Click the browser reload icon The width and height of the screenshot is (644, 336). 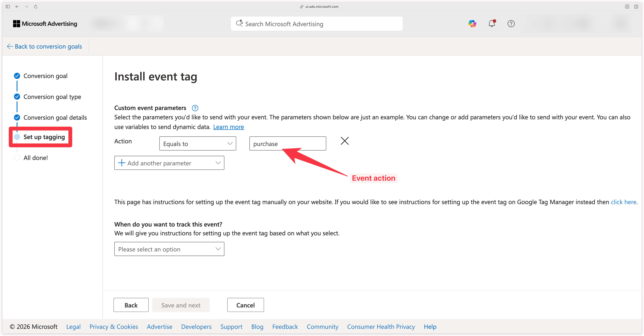pos(36,7)
